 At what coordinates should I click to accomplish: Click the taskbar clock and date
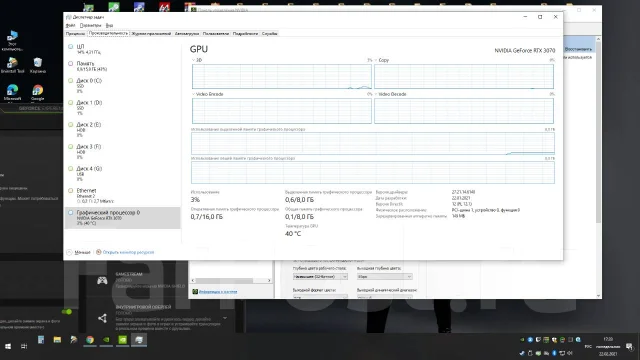click(x=608, y=346)
